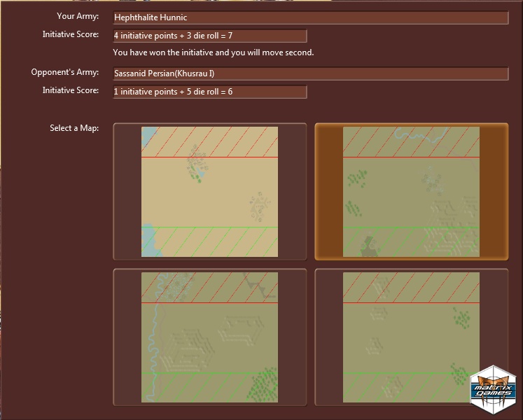This screenshot has width=523, height=420.
Task: Click the Matrix Games logo
Action: pyautogui.click(x=491, y=386)
